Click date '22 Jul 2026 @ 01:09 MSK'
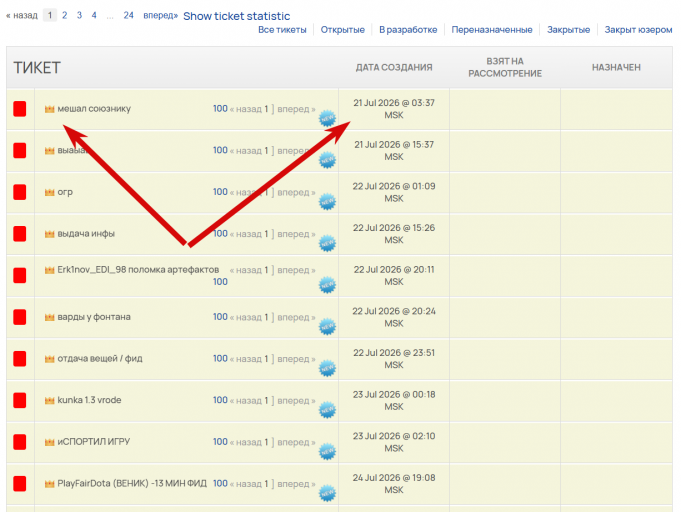This screenshot has width=681, height=512. pos(394,192)
